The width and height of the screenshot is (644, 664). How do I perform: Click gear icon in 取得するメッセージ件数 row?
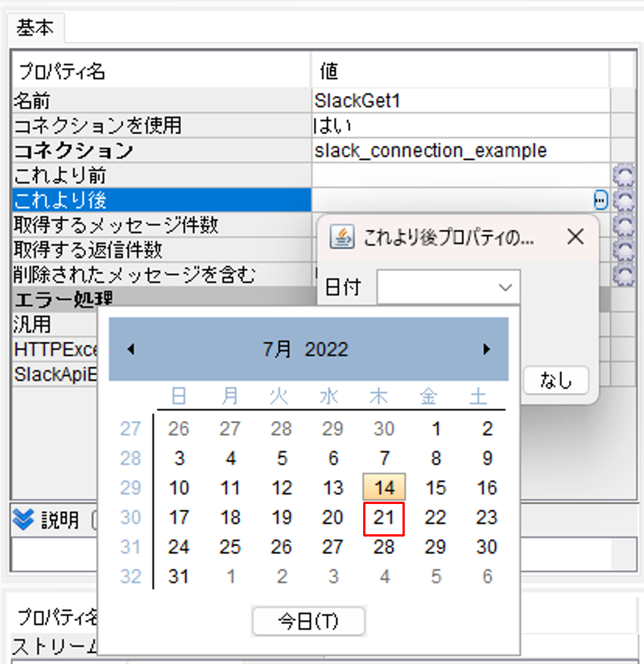pos(624,225)
